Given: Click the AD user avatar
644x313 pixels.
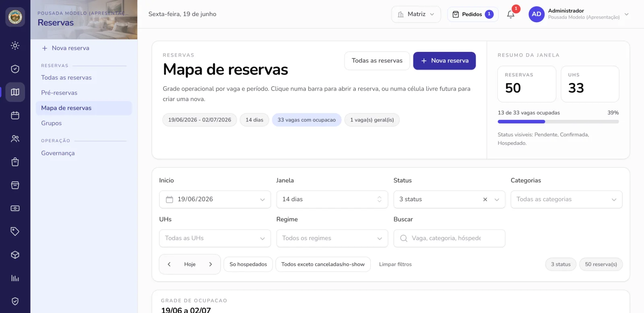Looking at the screenshot, I should coord(537,14).
